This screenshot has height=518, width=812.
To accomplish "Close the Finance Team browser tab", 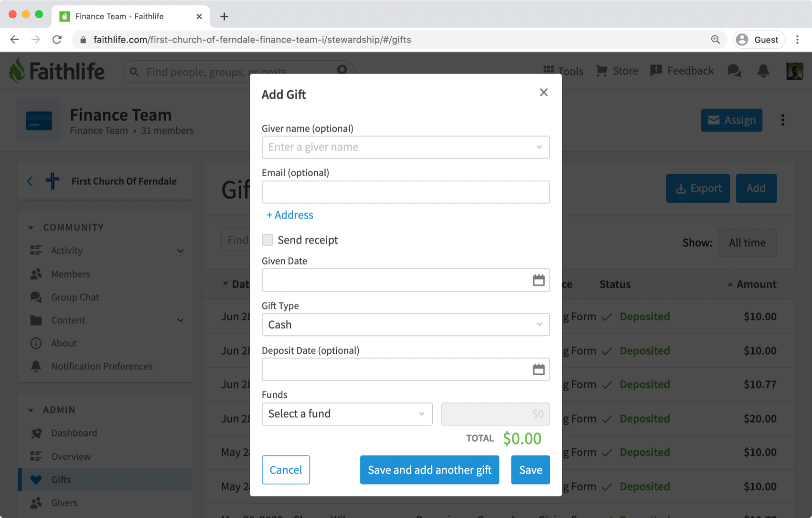I will [199, 16].
